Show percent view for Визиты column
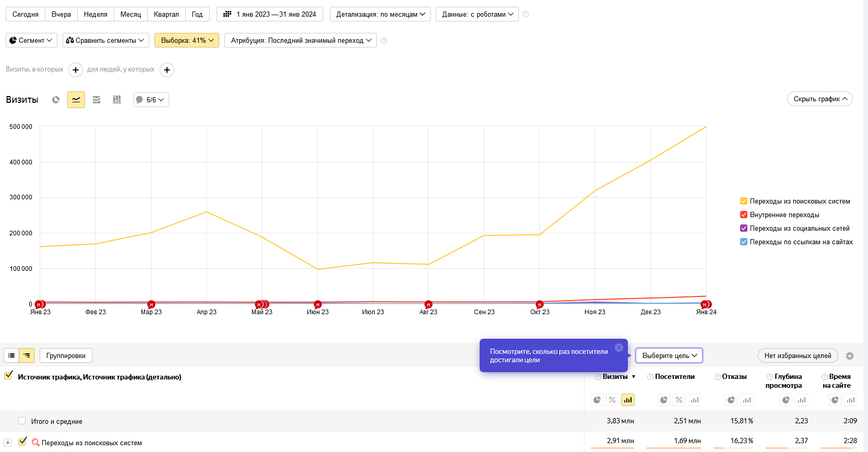Image resolution: width=868 pixels, height=452 pixels. coord(612,400)
